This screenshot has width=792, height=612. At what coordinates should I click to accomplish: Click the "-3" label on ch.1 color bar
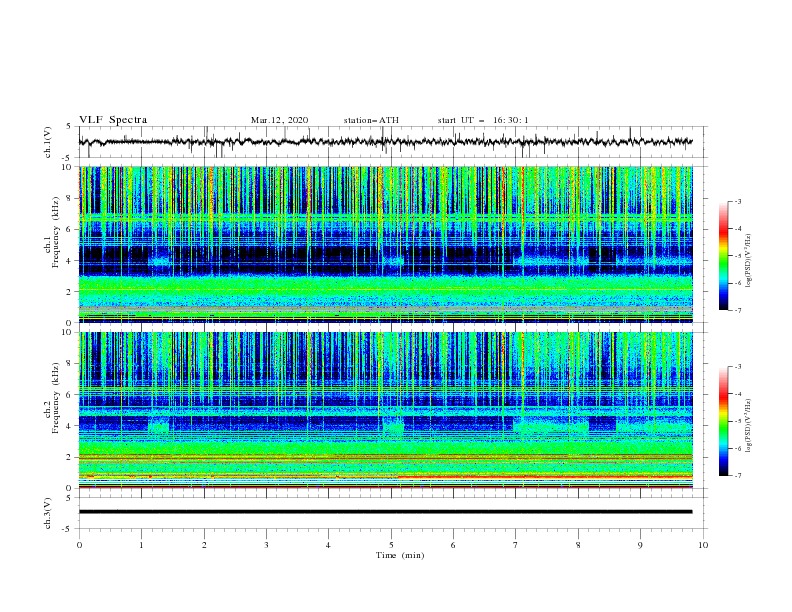(738, 201)
